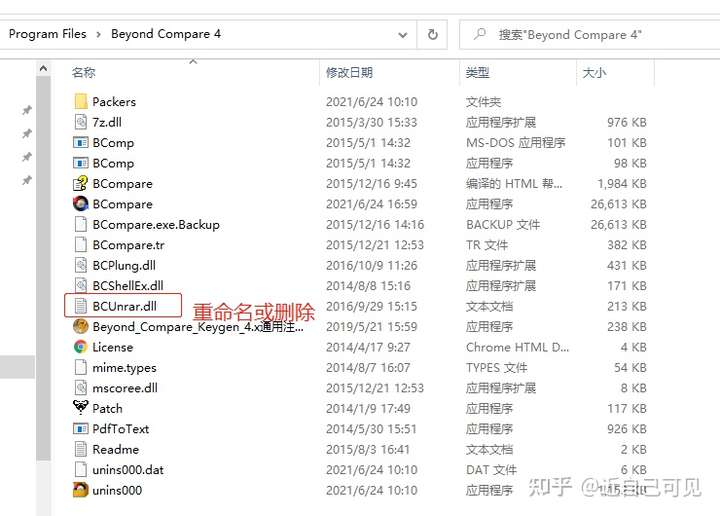Select the Readme text document icon

coord(80,449)
